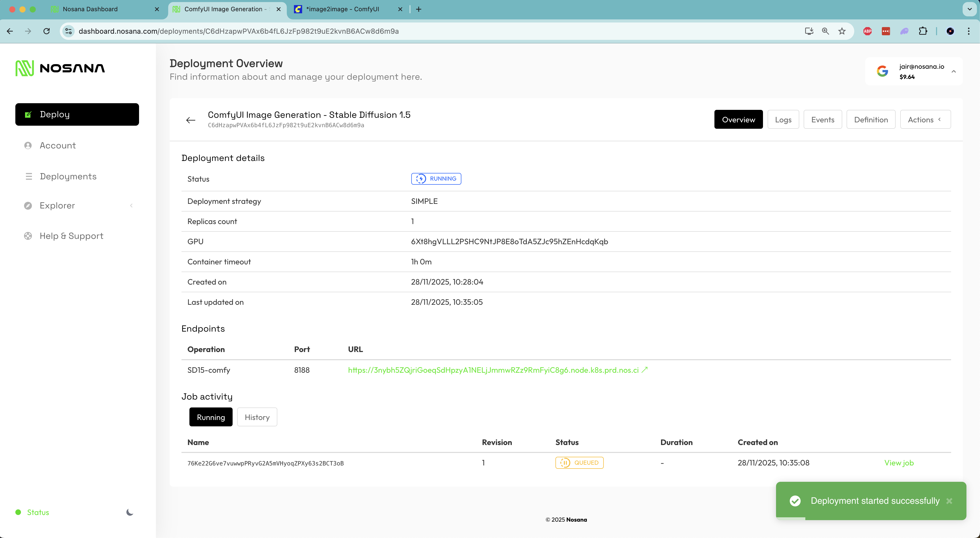Dismiss the deployment started success notification

[949, 501]
